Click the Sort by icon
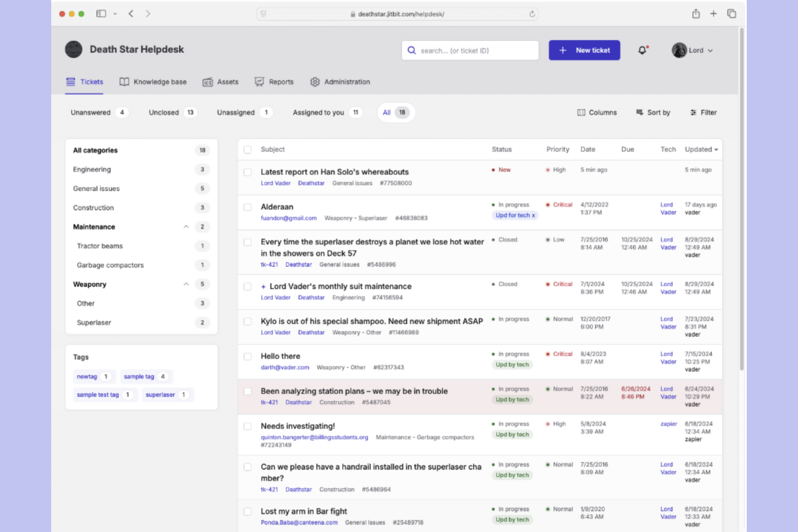The image size is (798, 532). (638, 112)
